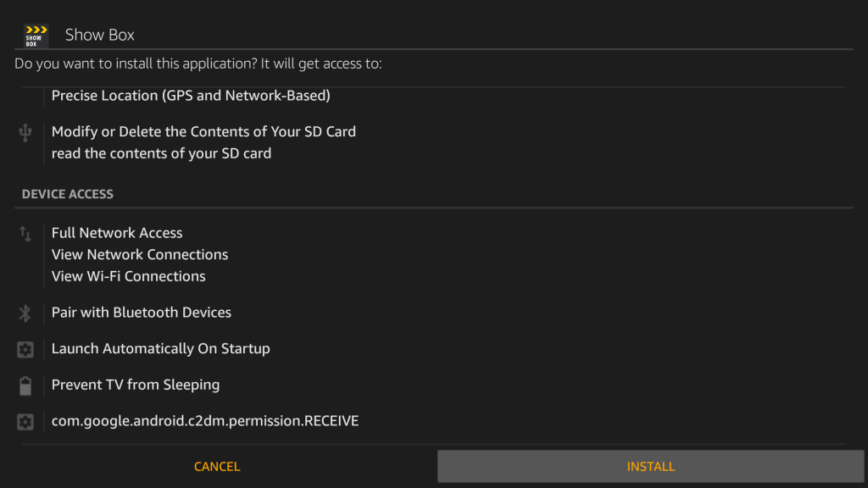Select the DEVICE ACCESS section header
868x488 pixels.
click(68, 194)
